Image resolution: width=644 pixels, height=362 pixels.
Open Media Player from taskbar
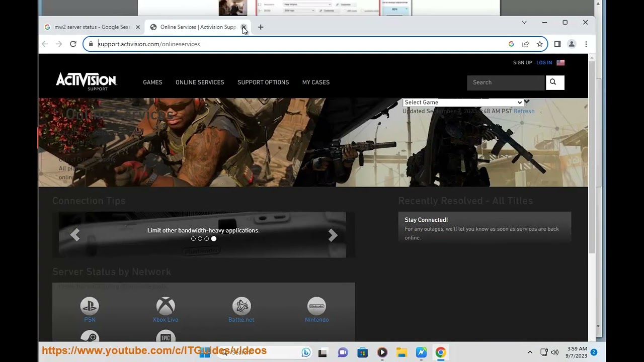click(x=382, y=352)
